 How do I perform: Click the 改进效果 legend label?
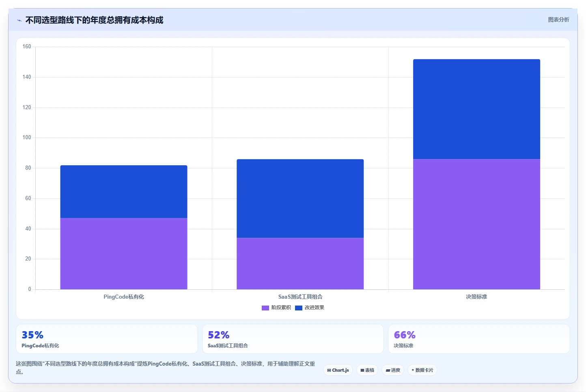pyautogui.click(x=315, y=308)
